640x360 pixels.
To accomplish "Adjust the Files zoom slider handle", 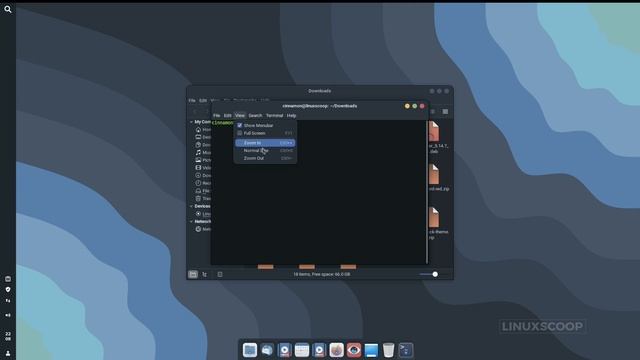I will point(435,274).
